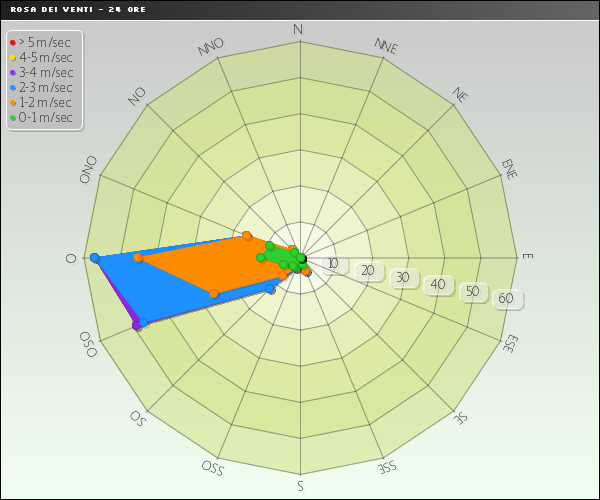Click the scale label 40
Image resolution: width=600 pixels, height=500 pixels.
[438, 284]
